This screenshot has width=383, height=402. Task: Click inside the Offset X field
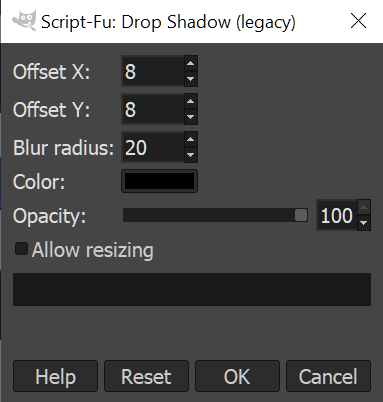pos(153,71)
